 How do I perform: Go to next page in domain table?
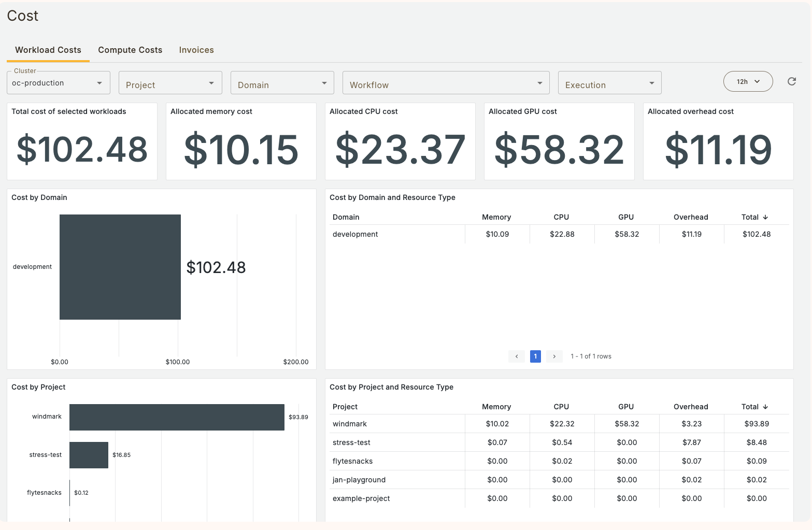[554, 356]
